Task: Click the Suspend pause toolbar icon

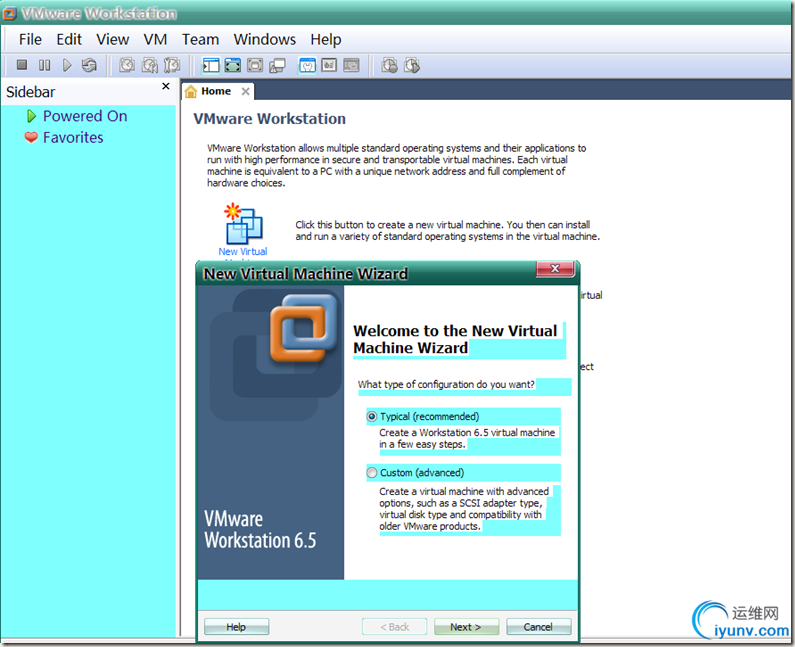Action: pos(45,65)
